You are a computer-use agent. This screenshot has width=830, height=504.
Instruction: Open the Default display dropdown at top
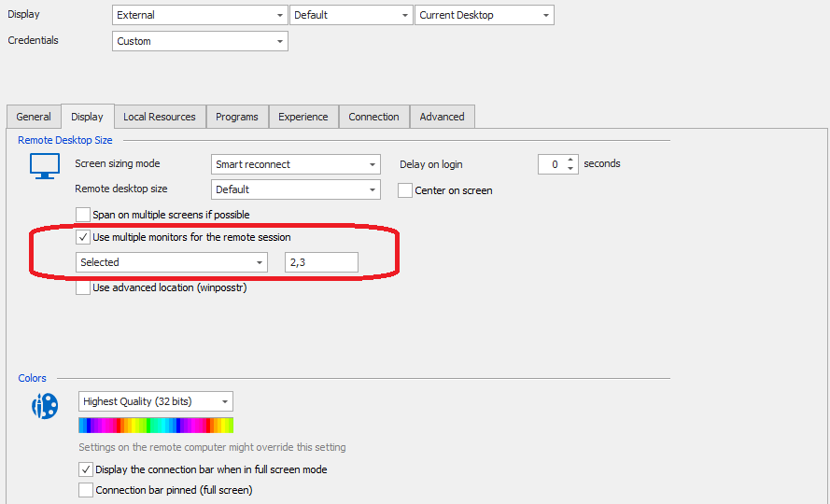coord(351,15)
